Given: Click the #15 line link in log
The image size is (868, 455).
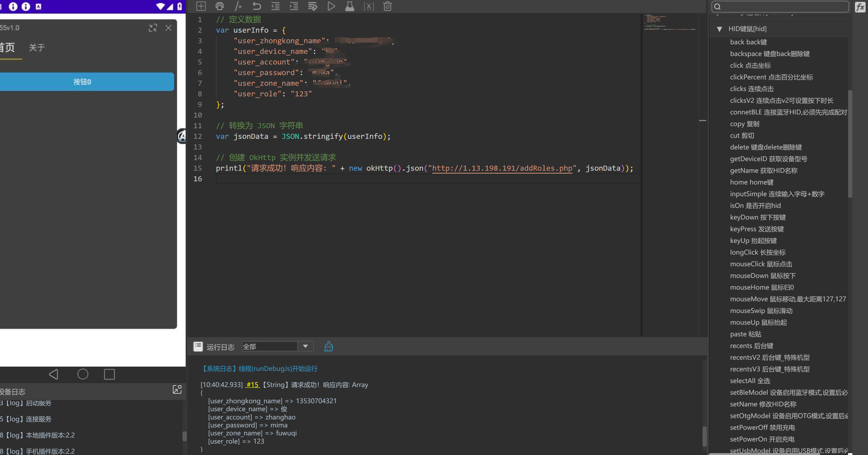Looking at the screenshot, I should [252, 385].
